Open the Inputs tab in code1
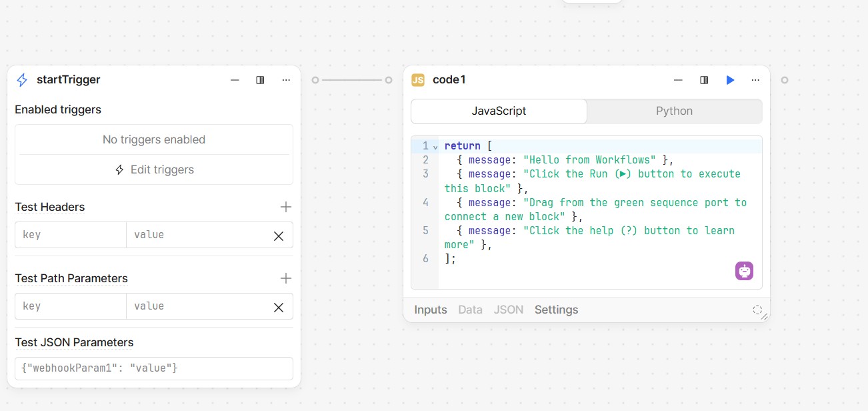 [x=430, y=310]
